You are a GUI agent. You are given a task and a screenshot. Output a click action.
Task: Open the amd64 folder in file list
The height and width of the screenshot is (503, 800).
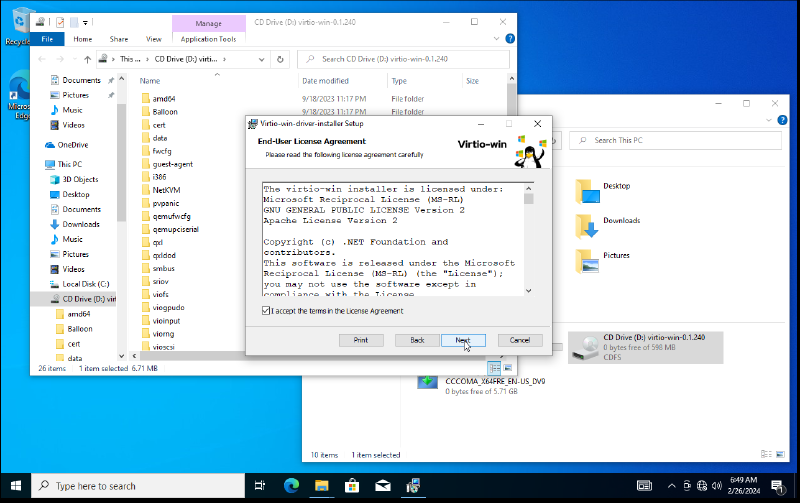click(164, 99)
